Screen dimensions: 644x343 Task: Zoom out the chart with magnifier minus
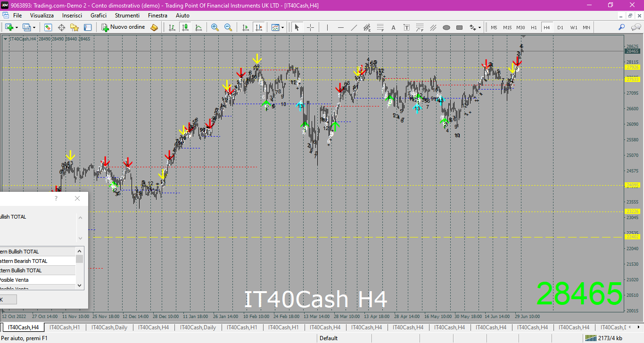click(228, 27)
